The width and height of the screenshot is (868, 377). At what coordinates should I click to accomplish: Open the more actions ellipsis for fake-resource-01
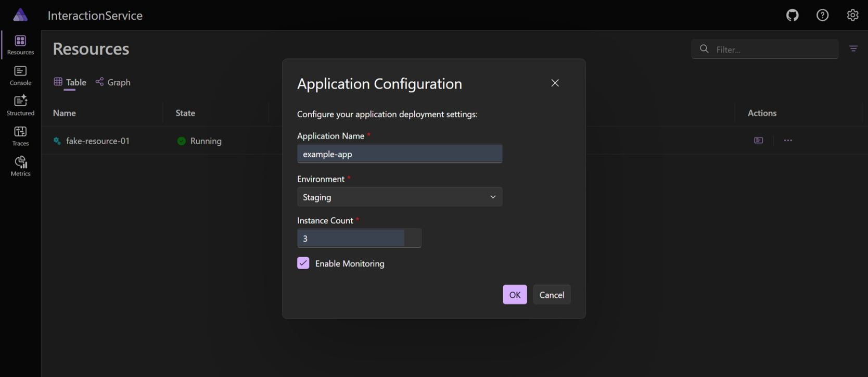pos(788,141)
